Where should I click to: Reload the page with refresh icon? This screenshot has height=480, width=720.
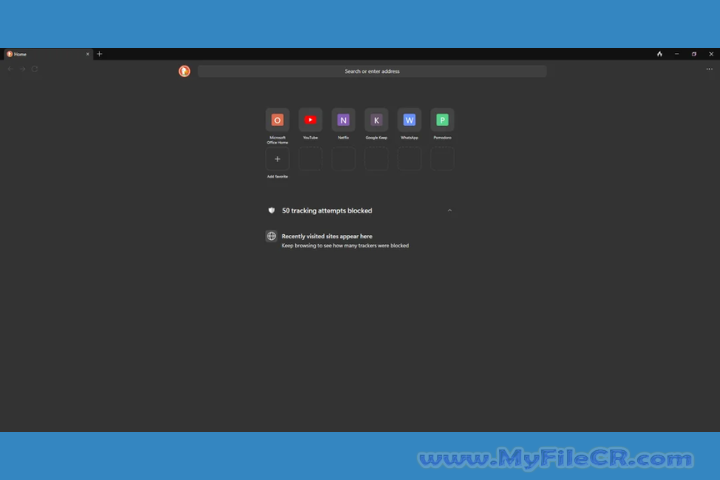(34, 69)
